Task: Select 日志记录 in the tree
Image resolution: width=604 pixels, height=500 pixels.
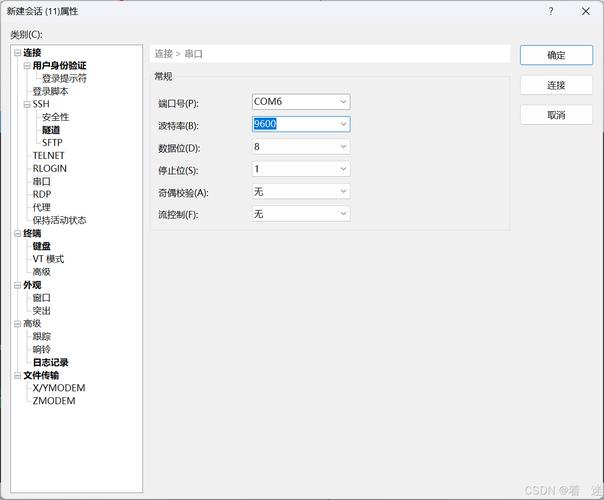Action: 50,362
